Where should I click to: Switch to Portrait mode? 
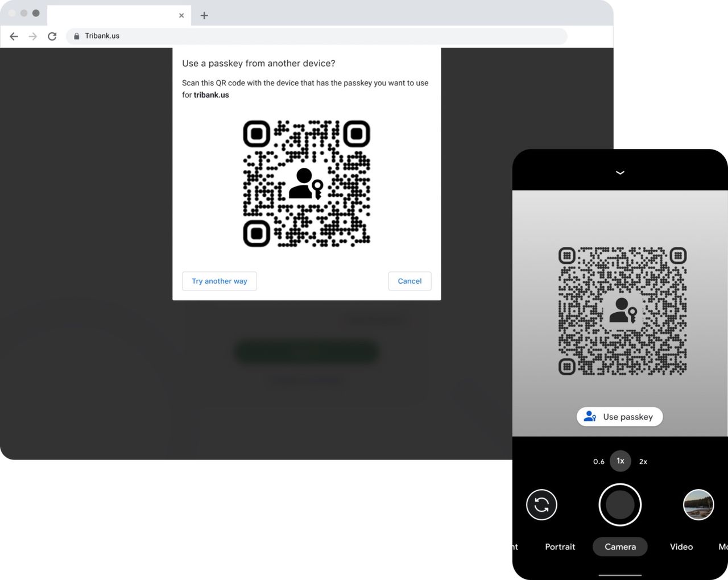pyautogui.click(x=560, y=546)
